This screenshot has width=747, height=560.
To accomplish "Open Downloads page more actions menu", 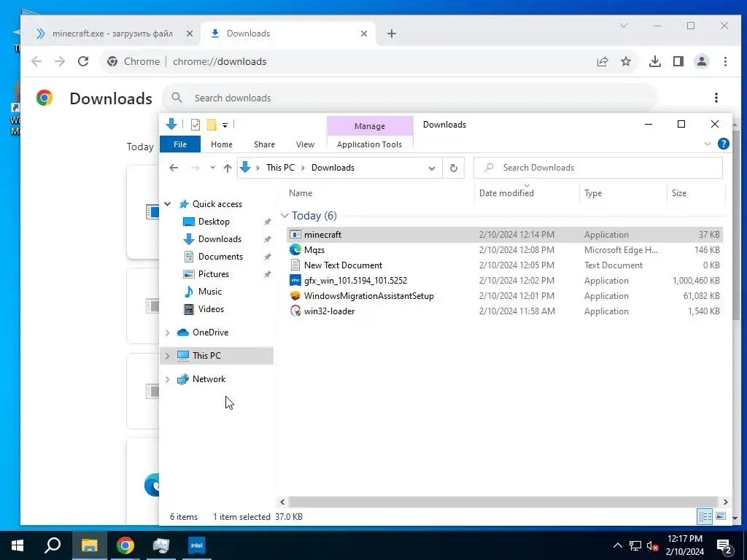I will tap(716, 98).
